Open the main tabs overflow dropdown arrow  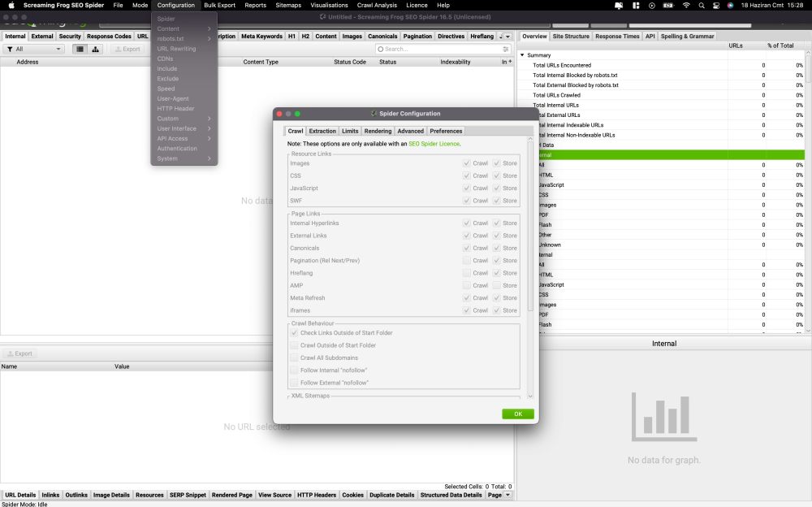[508, 37]
